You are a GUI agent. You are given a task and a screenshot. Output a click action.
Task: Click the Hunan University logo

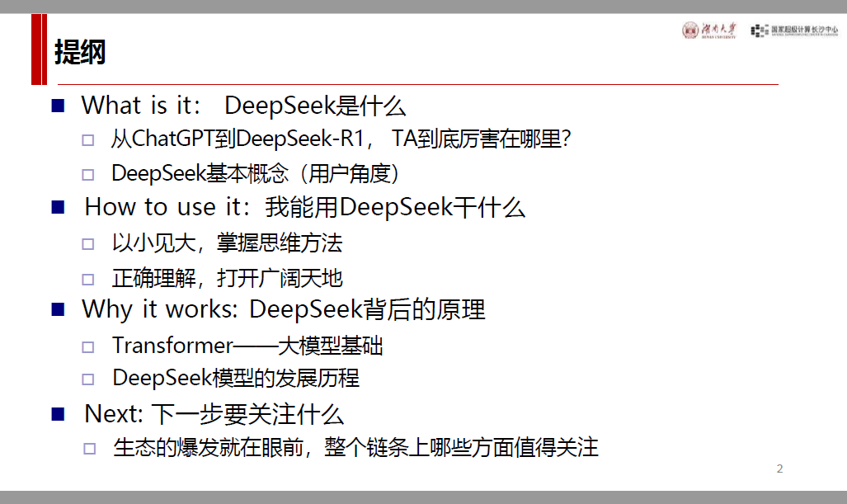coord(708,31)
